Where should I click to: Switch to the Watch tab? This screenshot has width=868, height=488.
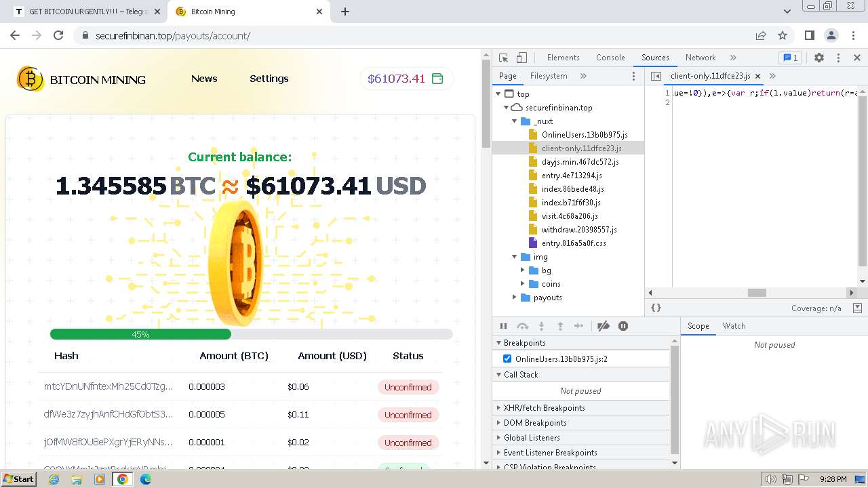pyautogui.click(x=734, y=326)
